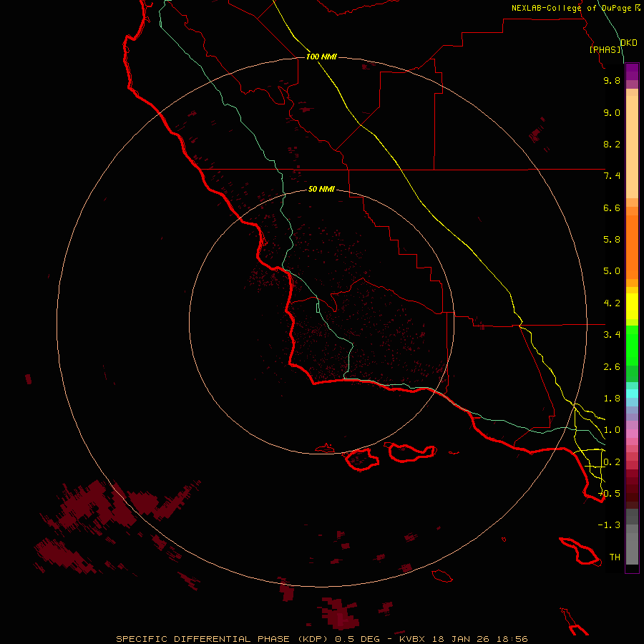Click the 1.8 value on color scale

point(612,399)
